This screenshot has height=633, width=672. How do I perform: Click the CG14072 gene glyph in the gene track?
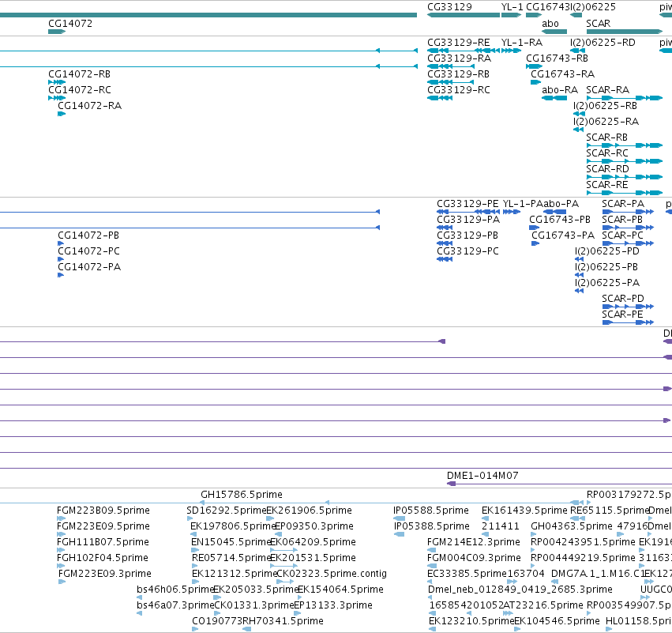pyautogui.click(x=57, y=32)
